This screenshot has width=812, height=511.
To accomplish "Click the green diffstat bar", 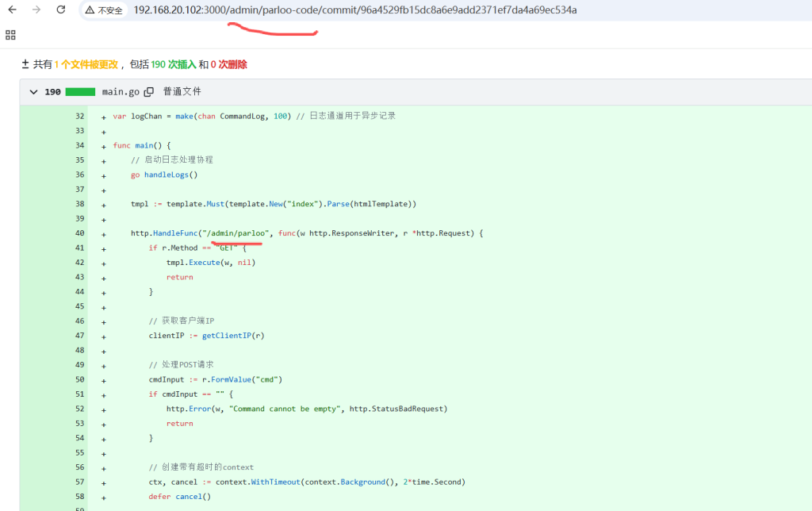I will (x=80, y=92).
